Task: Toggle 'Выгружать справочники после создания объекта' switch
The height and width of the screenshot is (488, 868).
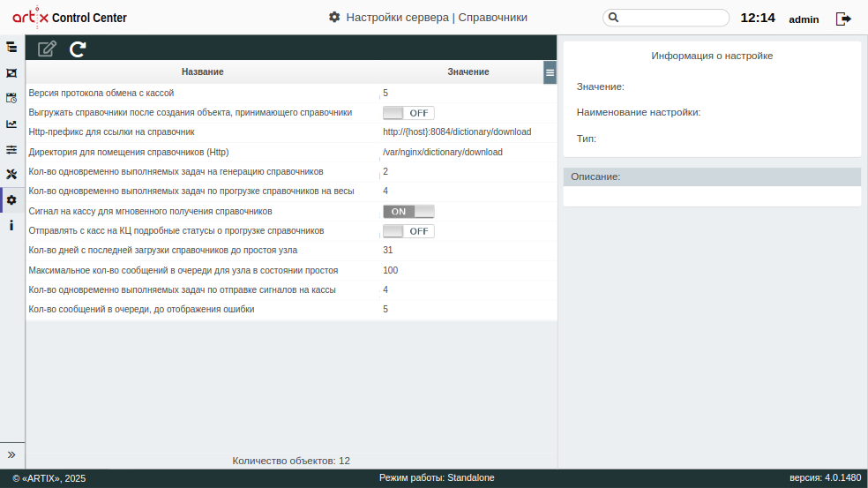Action: pyautogui.click(x=408, y=113)
